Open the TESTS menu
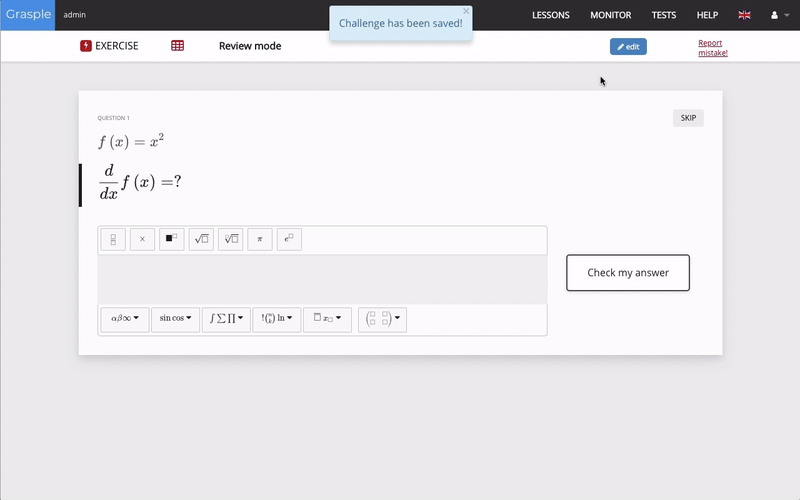The height and width of the screenshot is (500, 800). click(664, 15)
